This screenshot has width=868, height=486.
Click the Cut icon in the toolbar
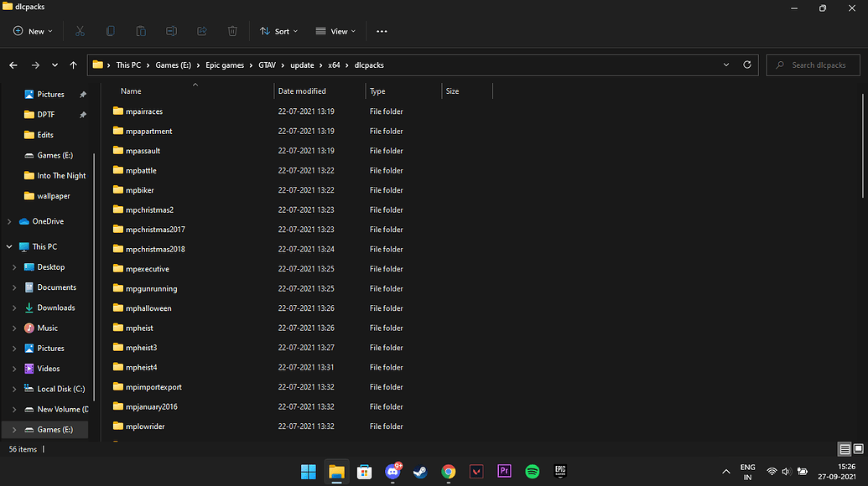click(x=80, y=31)
